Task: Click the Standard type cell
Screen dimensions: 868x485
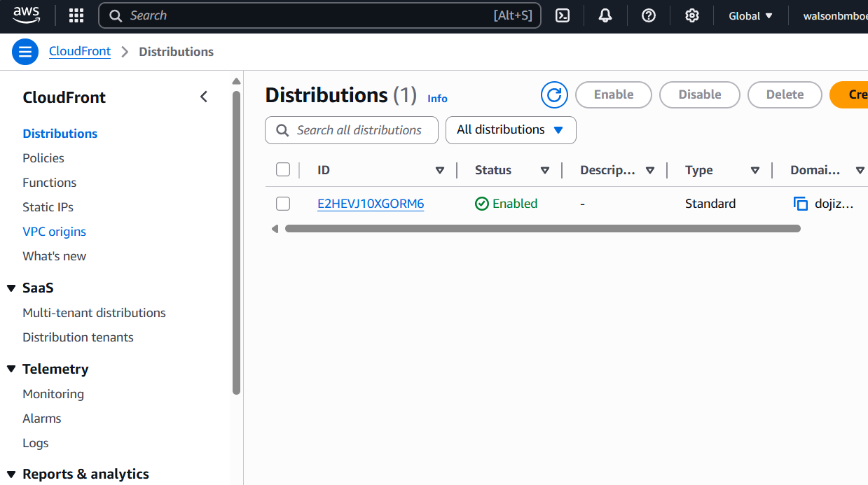Action: 710,204
